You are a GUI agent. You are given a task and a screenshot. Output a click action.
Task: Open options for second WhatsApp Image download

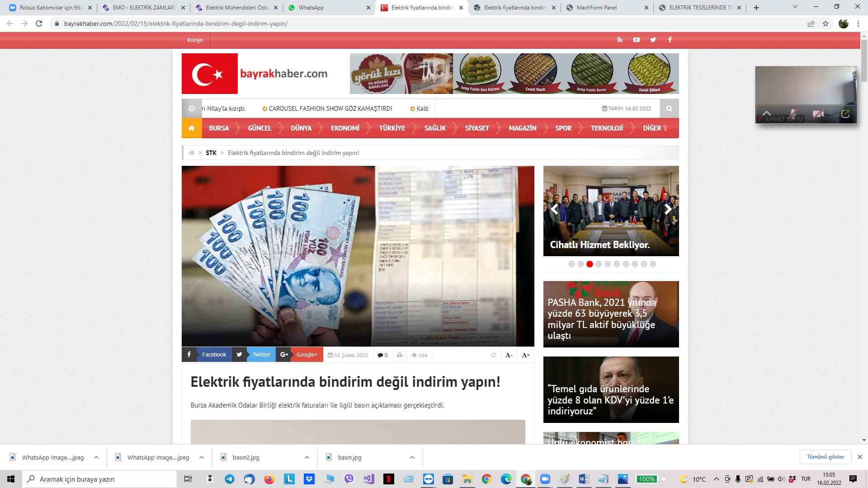click(201, 457)
